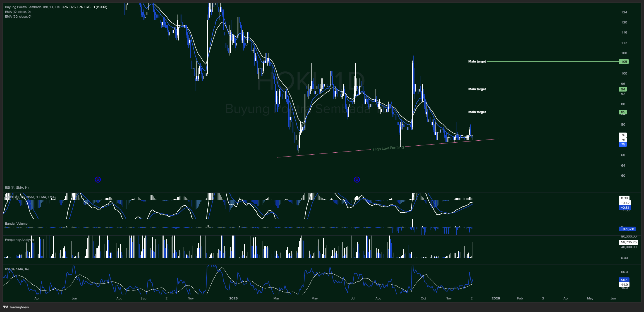Select the EMA (12, close, 0) legend

[18, 12]
